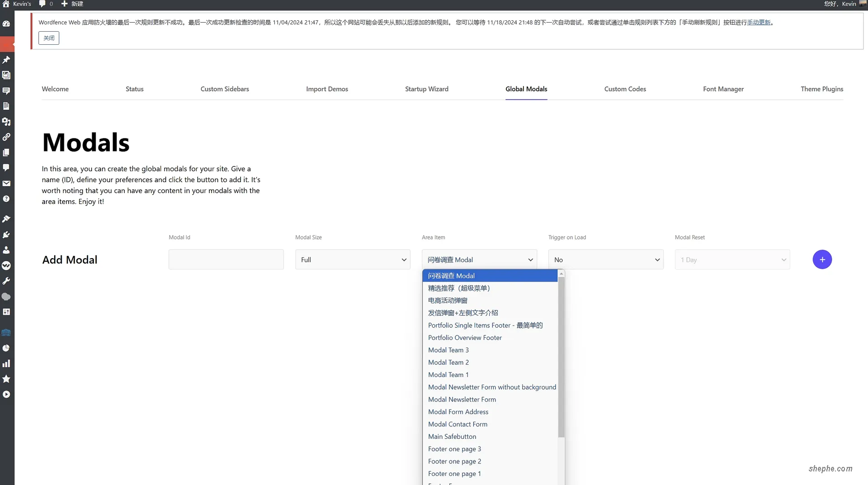Image resolution: width=868 pixels, height=485 pixels.
Task: Open the envelope mail icon in the sidebar
Action: coord(6,184)
